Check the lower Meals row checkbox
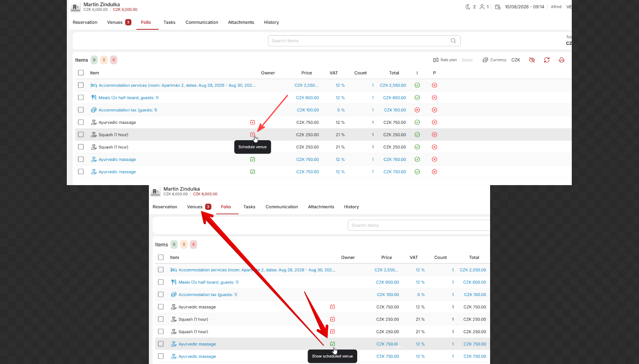Viewport: 639px width, 364px height. point(161,282)
